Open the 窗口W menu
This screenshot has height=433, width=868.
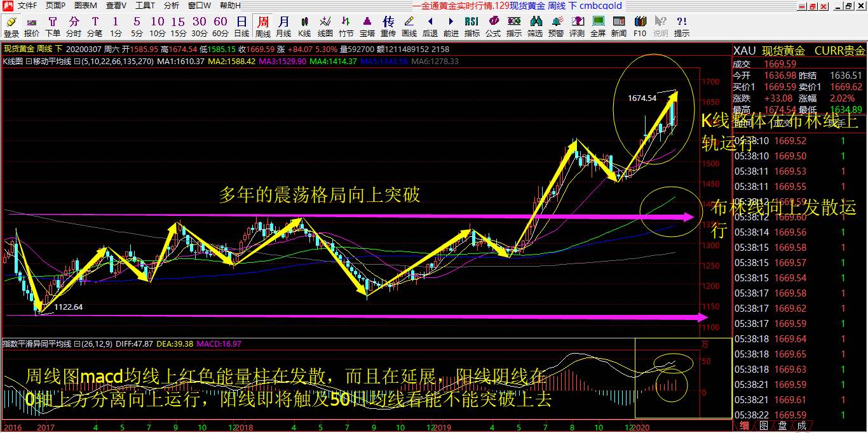tap(200, 6)
